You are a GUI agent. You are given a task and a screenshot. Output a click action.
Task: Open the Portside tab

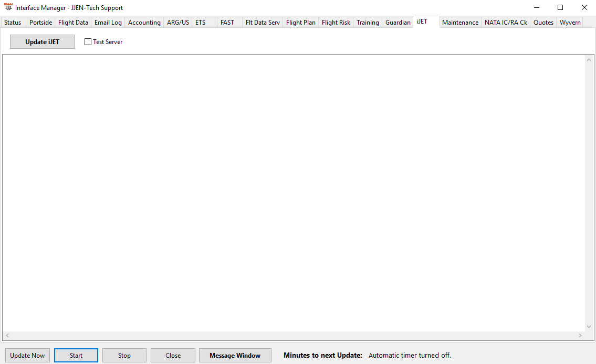(x=40, y=23)
